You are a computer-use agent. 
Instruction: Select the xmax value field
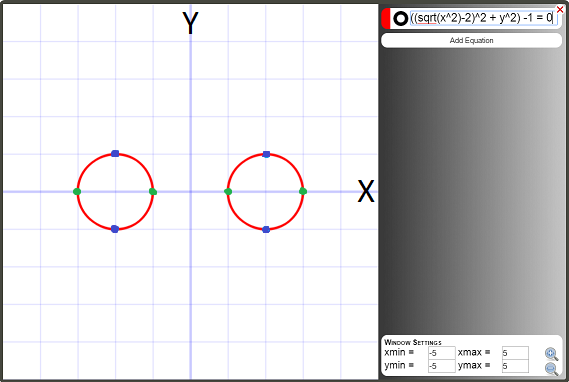515,353
